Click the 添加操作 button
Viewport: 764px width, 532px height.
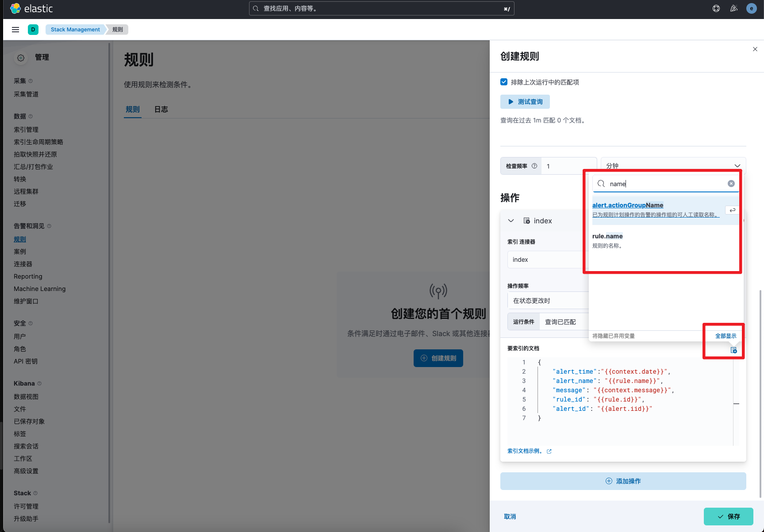tap(623, 481)
